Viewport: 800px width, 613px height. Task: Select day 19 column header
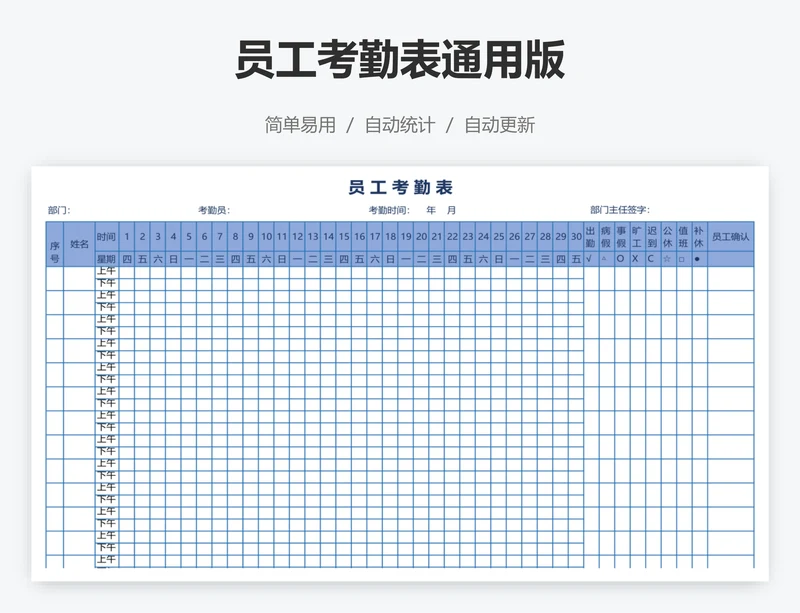406,237
